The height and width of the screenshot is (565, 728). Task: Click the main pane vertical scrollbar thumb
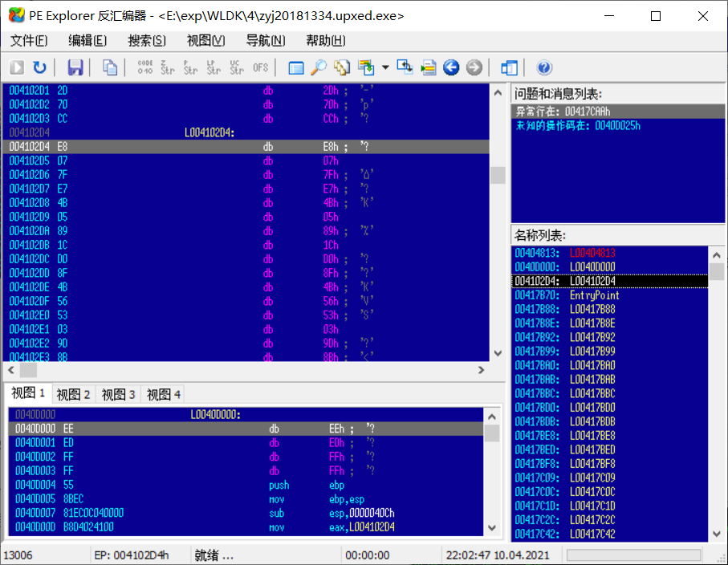498,175
